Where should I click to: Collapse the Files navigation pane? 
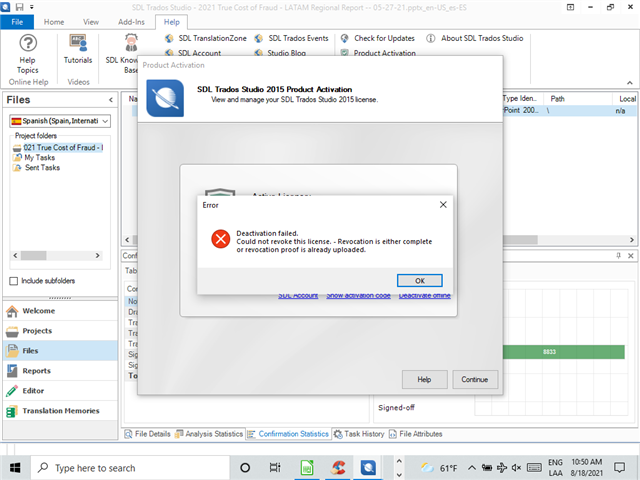[111, 100]
